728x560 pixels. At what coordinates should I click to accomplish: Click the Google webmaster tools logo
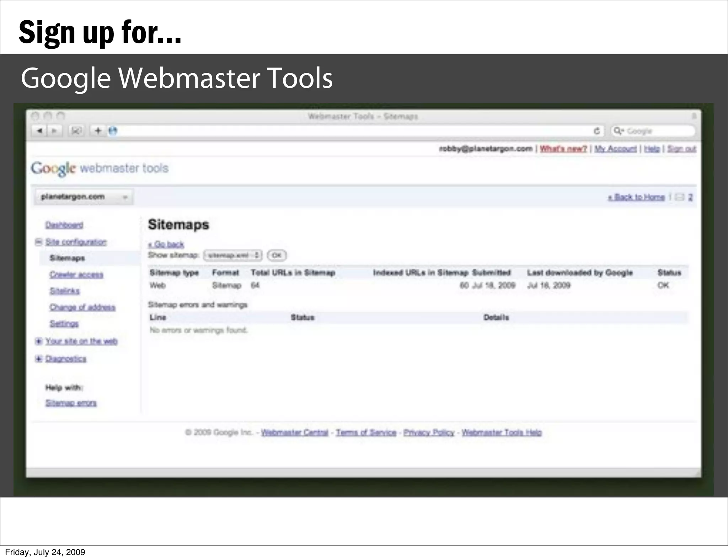pos(100,168)
